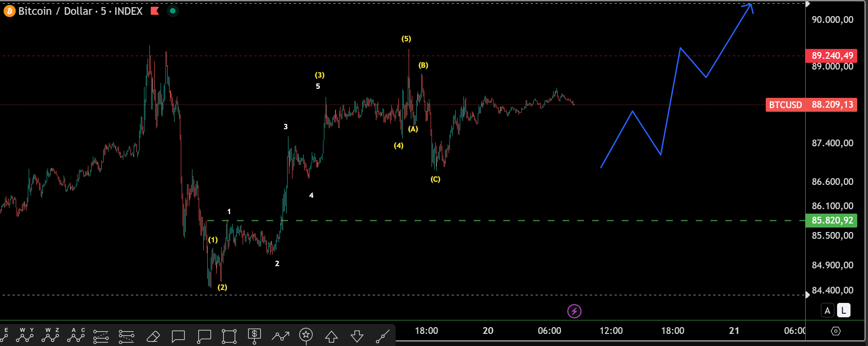Screen dimensions: 868x346
Task: Select the Signpost star pin tool
Action: point(306,335)
